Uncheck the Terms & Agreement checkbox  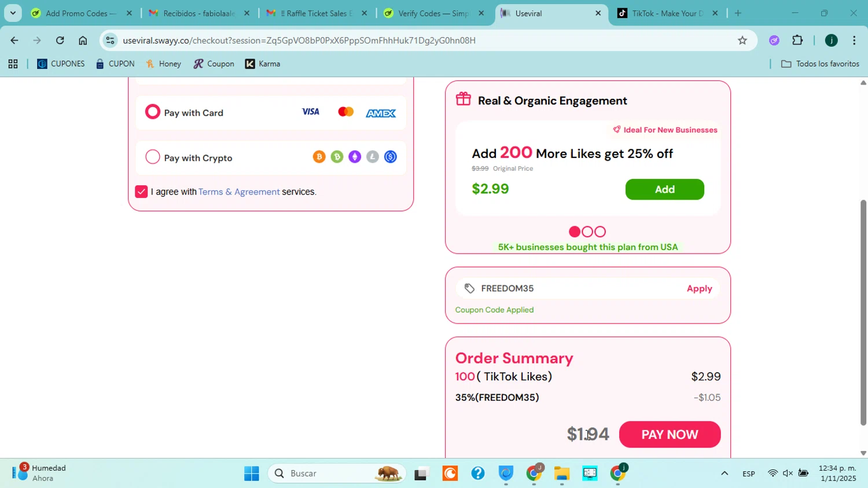(141, 192)
